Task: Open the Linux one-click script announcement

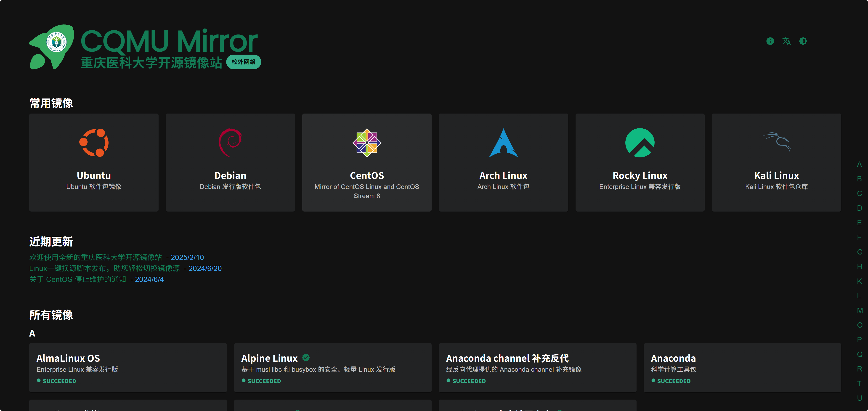Action: point(104,268)
